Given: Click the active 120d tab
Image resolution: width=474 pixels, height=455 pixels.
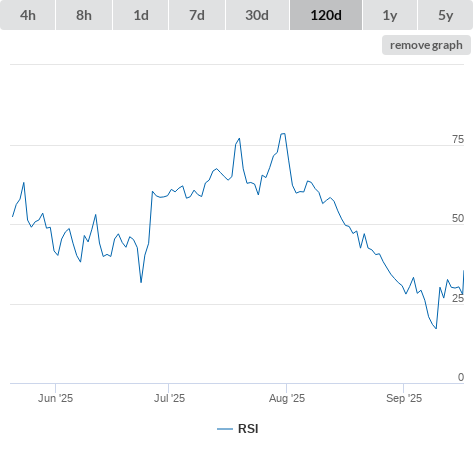Looking at the screenshot, I should point(326,15).
